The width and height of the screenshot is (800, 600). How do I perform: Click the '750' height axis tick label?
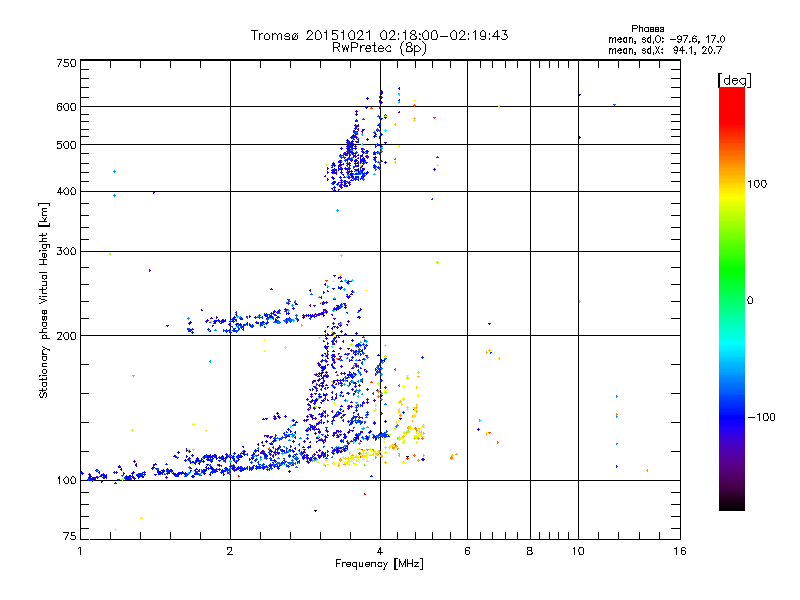(x=66, y=63)
